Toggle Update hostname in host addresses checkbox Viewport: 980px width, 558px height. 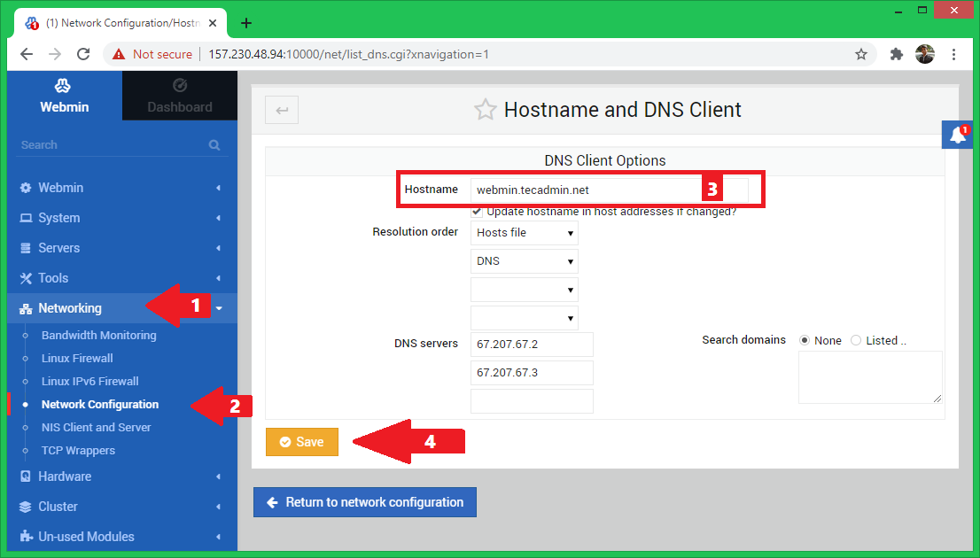point(477,212)
